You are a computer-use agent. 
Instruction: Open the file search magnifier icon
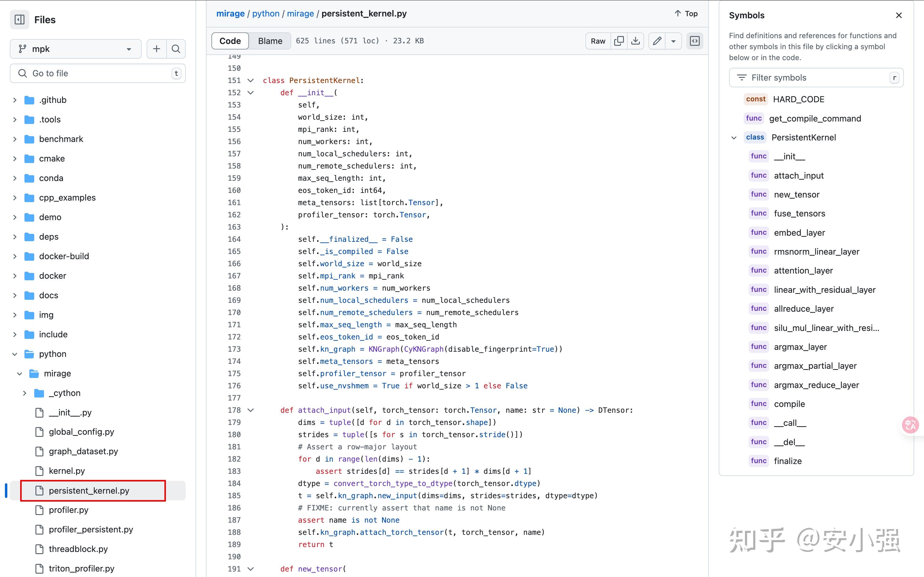(x=176, y=49)
